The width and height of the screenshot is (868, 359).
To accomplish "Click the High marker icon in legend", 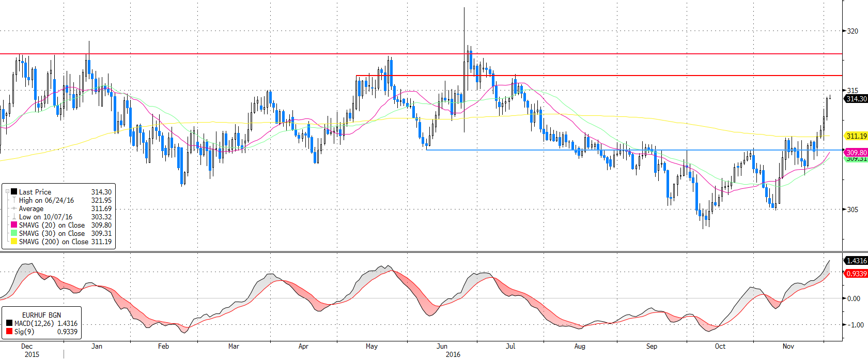I will click(x=14, y=200).
